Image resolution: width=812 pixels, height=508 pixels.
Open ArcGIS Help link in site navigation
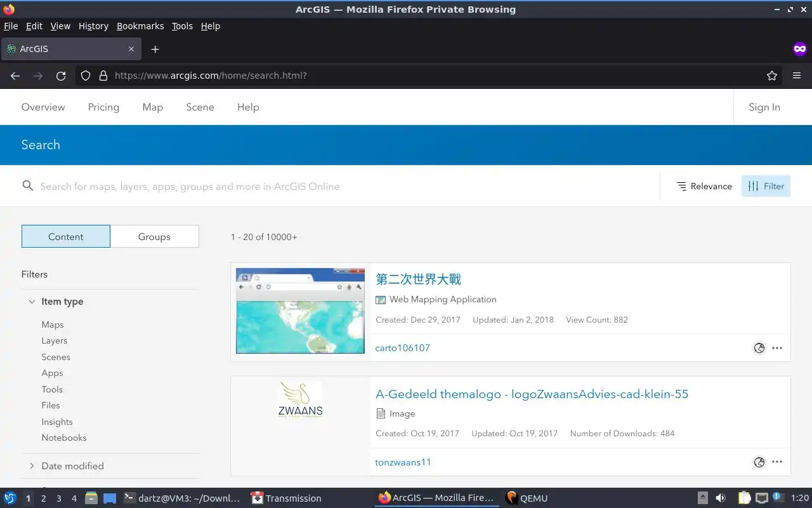click(x=248, y=107)
